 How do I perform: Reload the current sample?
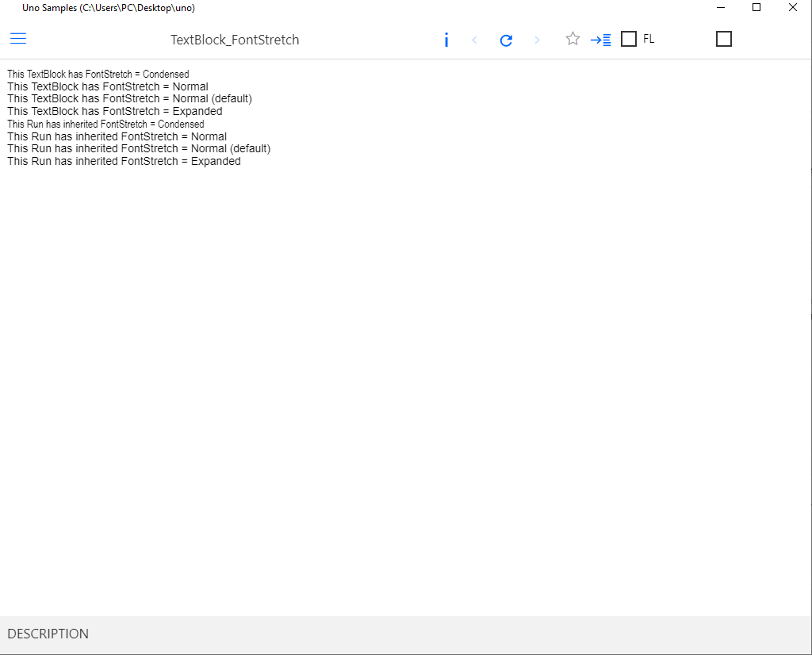[x=506, y=40]
